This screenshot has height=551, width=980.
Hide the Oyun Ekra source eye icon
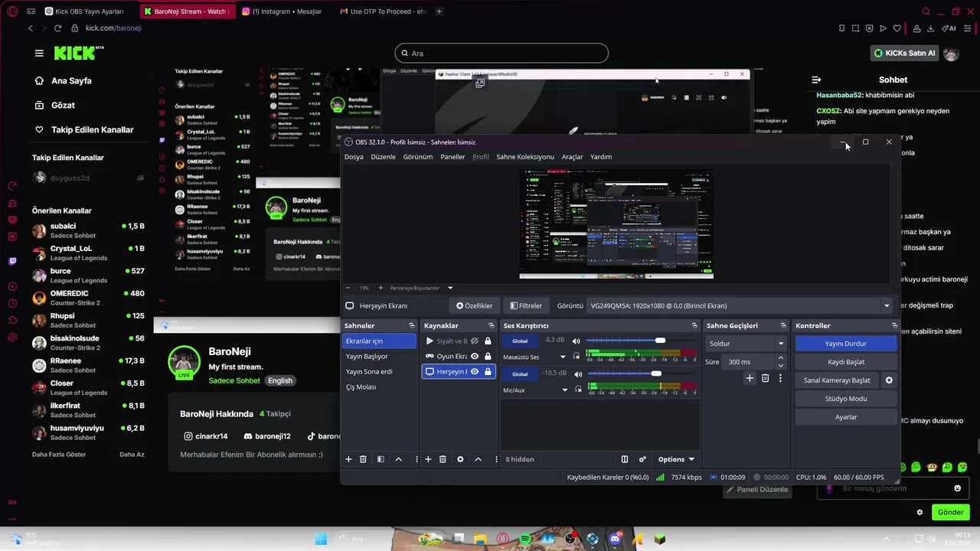click(475, 357)
